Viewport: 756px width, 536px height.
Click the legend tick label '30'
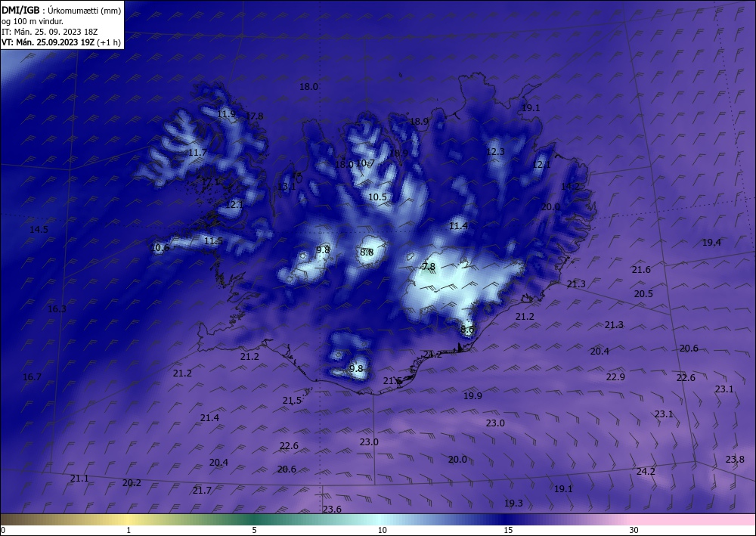click(x=634, y=530)
